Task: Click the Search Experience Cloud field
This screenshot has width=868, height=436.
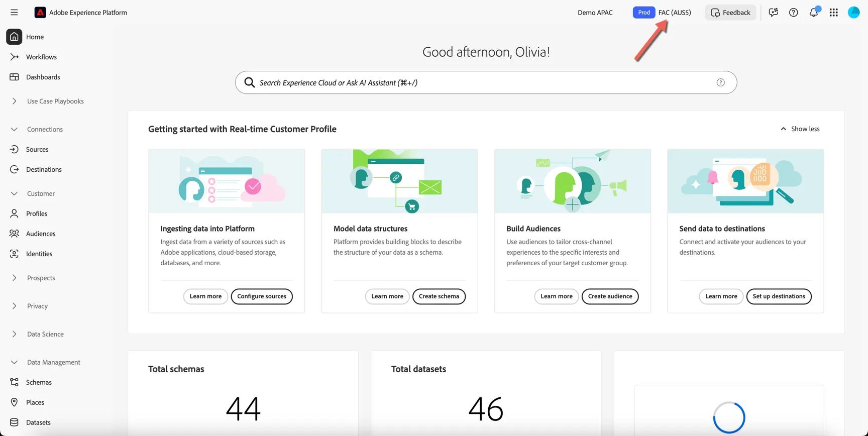Action: [x=486, y=82]
